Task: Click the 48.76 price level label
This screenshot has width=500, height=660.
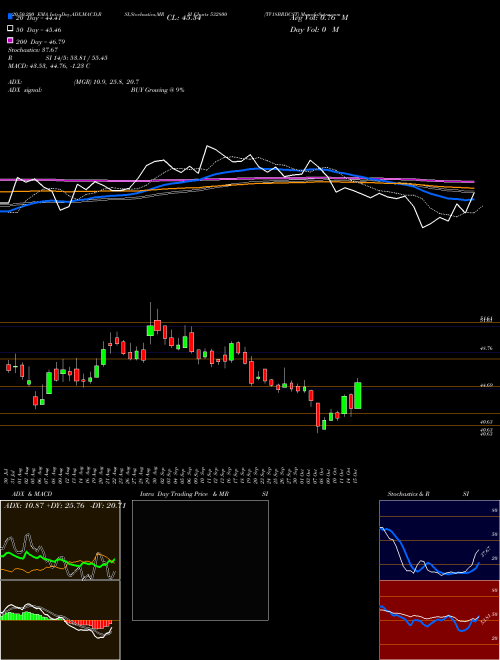Action: point(486,348)
